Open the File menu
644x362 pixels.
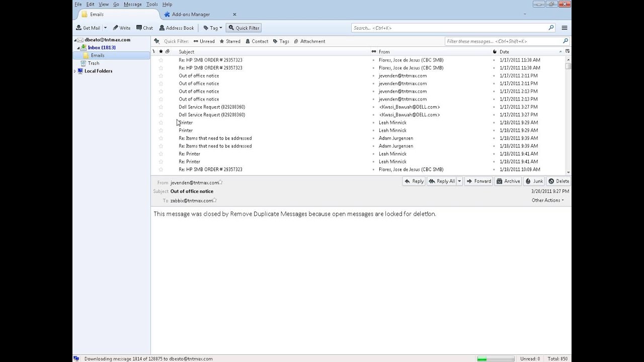coord(78,4)
